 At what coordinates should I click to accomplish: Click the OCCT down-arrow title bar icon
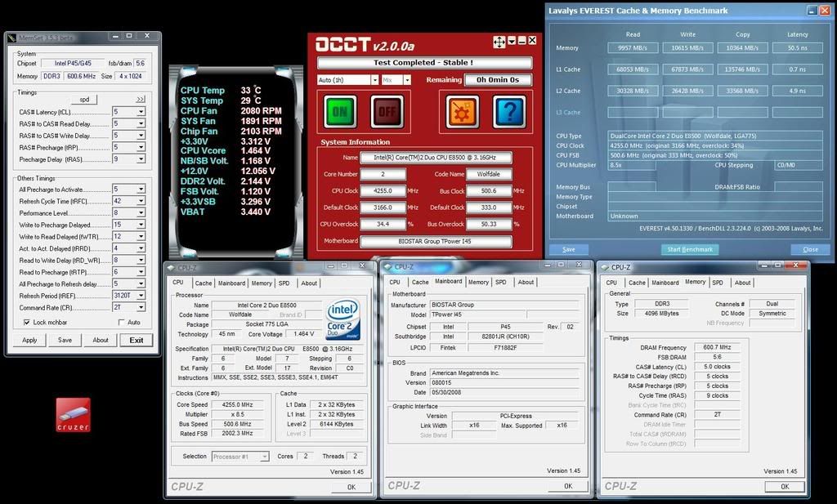[512, 41]
